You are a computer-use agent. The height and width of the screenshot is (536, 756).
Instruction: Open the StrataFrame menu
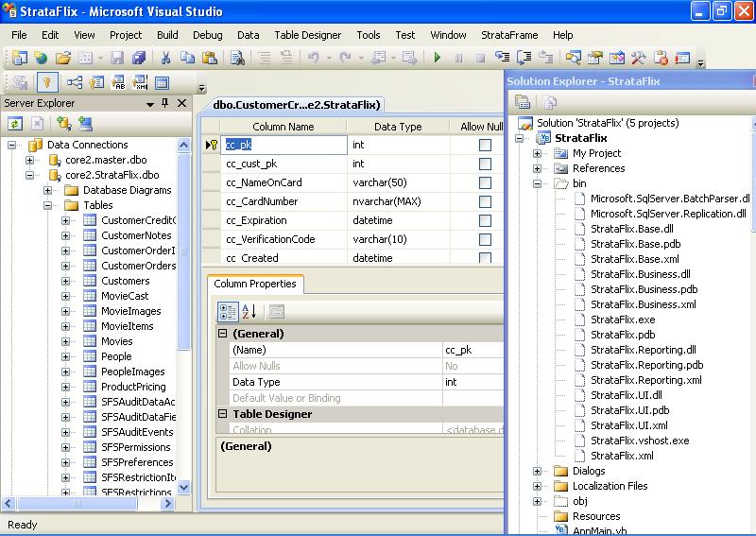click(x=509, y=35)
